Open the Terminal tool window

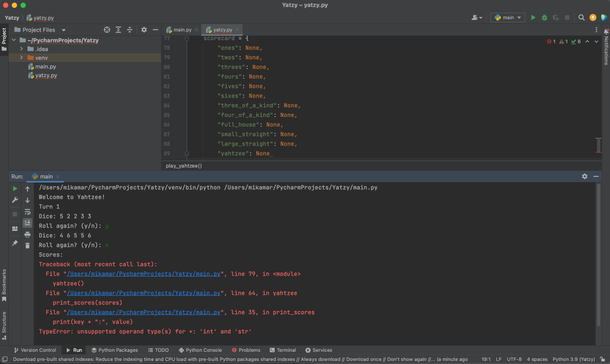tap(282, 350)
